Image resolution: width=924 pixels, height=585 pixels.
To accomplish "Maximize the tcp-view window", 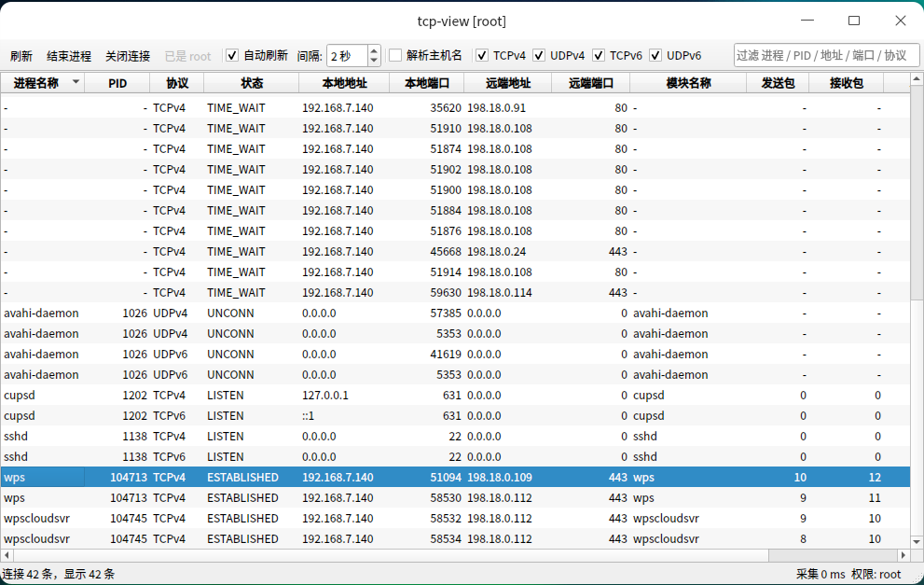I will coord(854,21).
